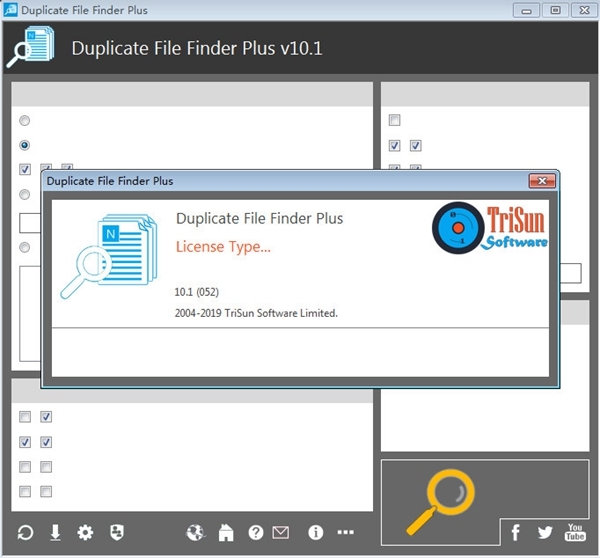
Task: Click the download arrow icon in bottom toolbar
Action: click(x=55, y=532)
